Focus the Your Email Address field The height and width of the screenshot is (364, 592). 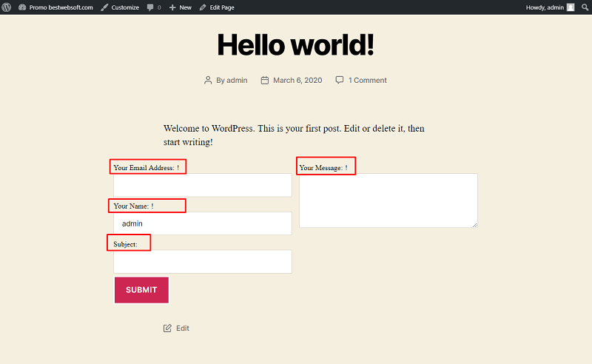pyautogui.click(x=203, y=185)
